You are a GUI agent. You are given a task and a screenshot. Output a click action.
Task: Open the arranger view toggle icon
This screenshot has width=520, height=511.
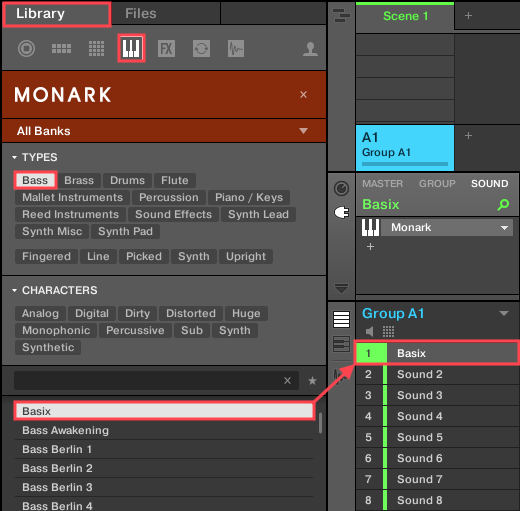pos(342,16)
